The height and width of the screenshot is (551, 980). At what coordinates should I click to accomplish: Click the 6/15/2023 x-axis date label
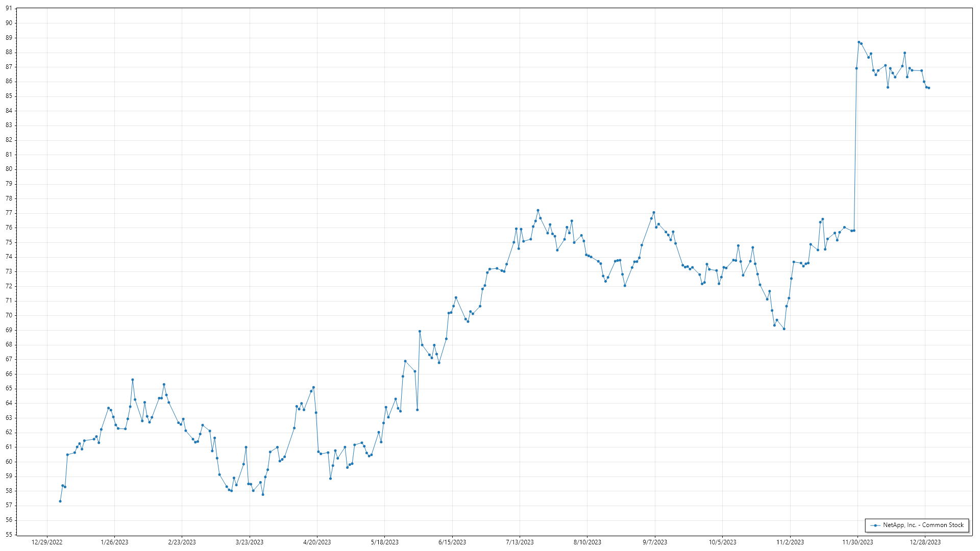(452, 542)
